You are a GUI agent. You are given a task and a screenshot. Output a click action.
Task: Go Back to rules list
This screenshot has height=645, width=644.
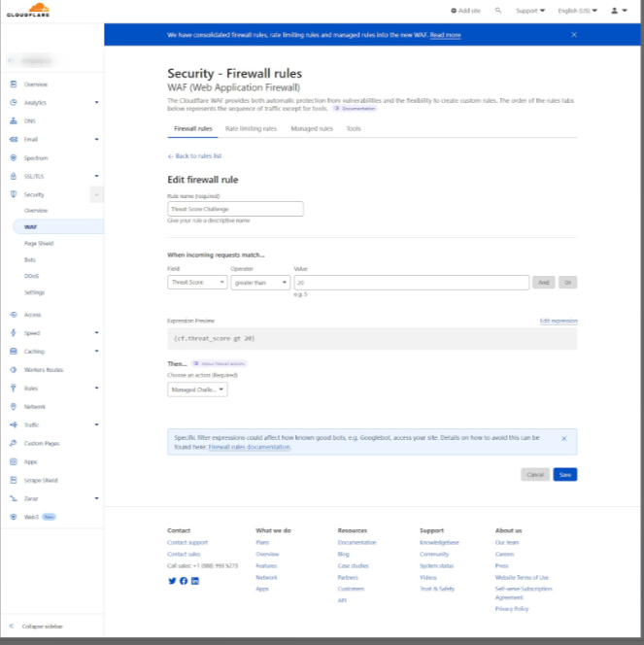[x=194, y=155]
